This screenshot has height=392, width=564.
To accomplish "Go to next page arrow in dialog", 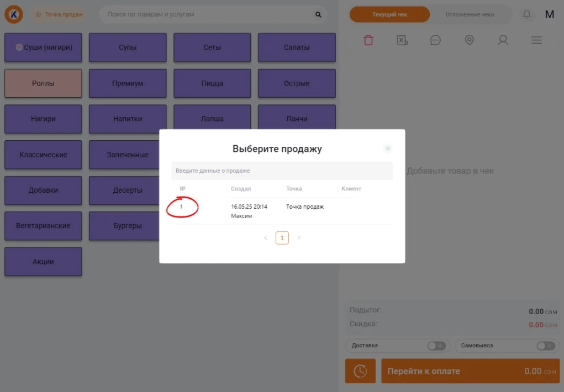I will 299,238.
